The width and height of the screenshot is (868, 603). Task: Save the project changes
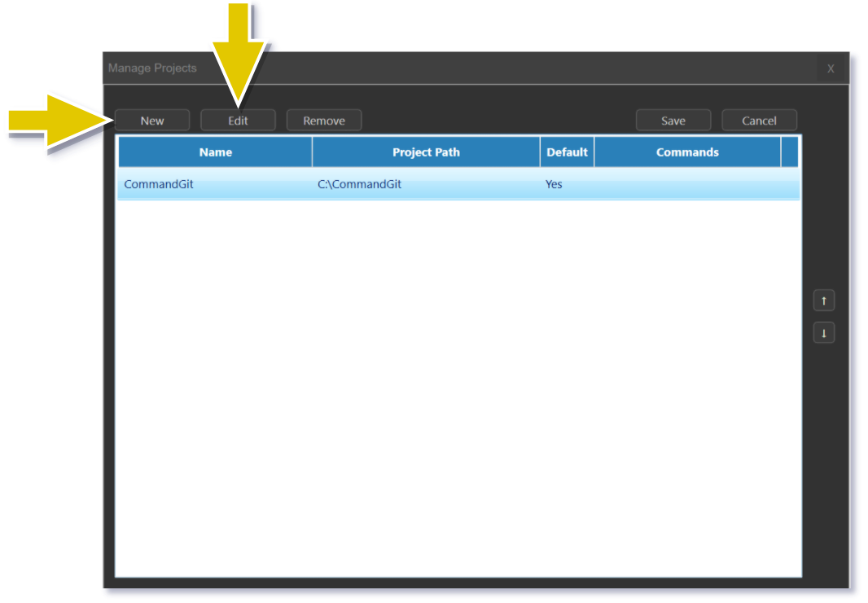tap(673, 121)
